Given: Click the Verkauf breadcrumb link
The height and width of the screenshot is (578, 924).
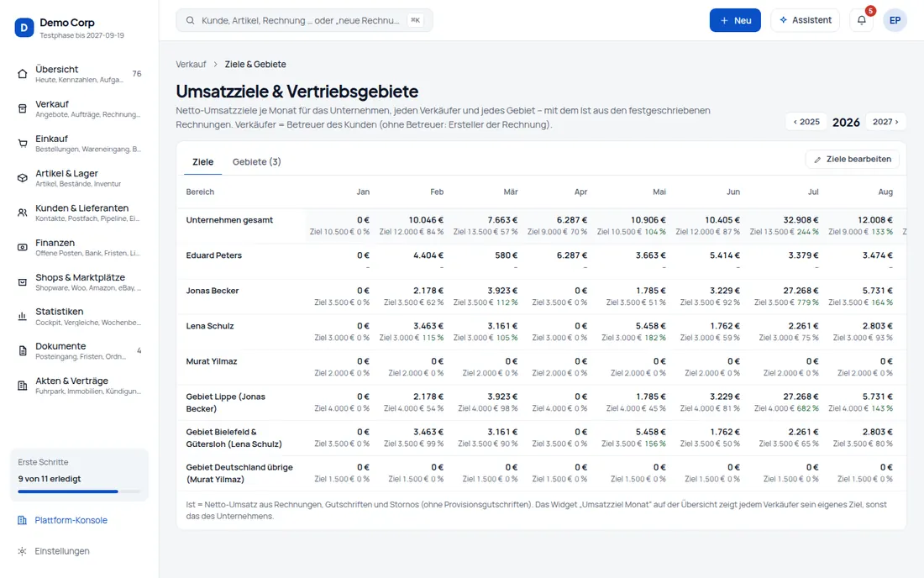Looking at the screenshot, I should (191, 64).
